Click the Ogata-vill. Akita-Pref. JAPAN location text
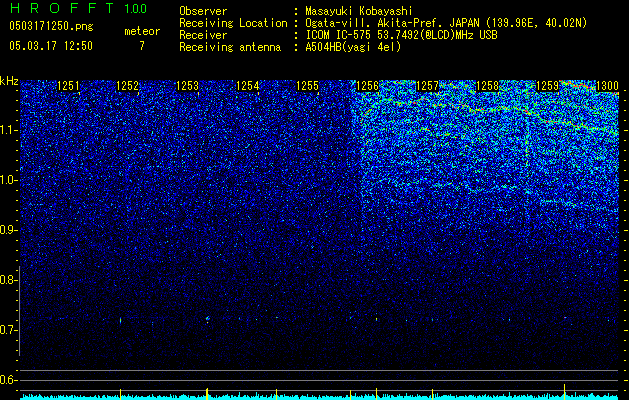 (446, 23)
